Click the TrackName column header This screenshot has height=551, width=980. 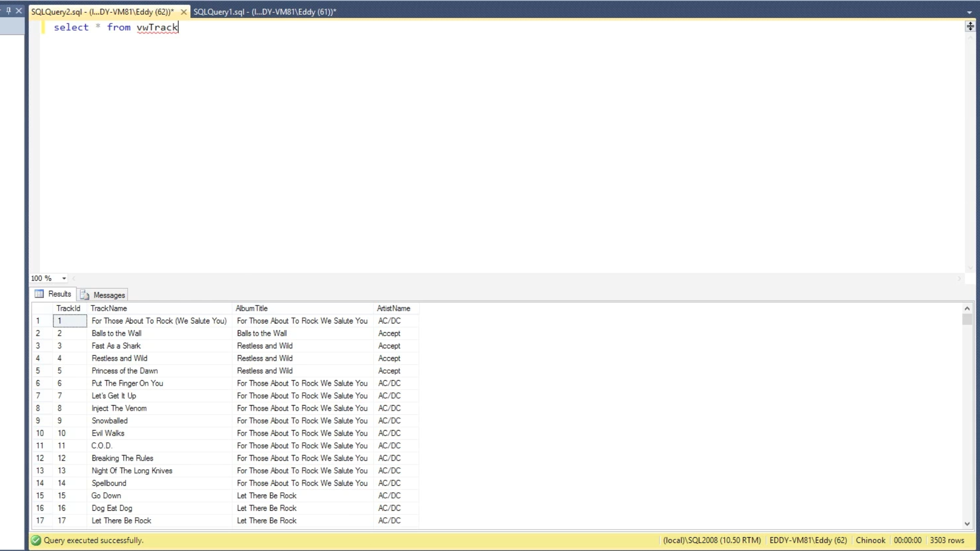point(109,308)
